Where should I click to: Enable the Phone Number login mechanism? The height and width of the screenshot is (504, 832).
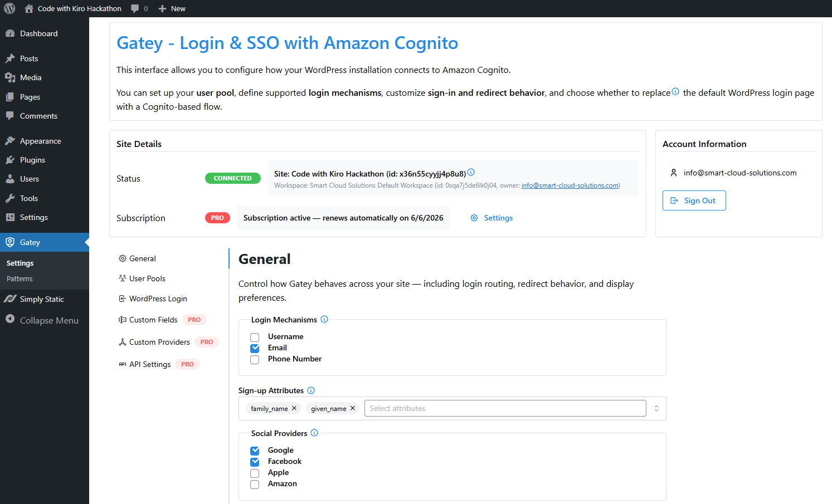tap(255, 360)
